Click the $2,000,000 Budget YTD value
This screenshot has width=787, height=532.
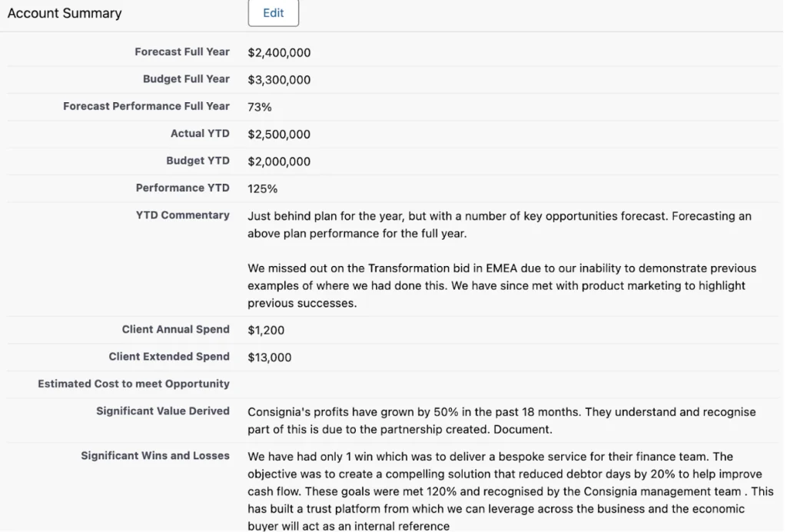tap(279, 161)
